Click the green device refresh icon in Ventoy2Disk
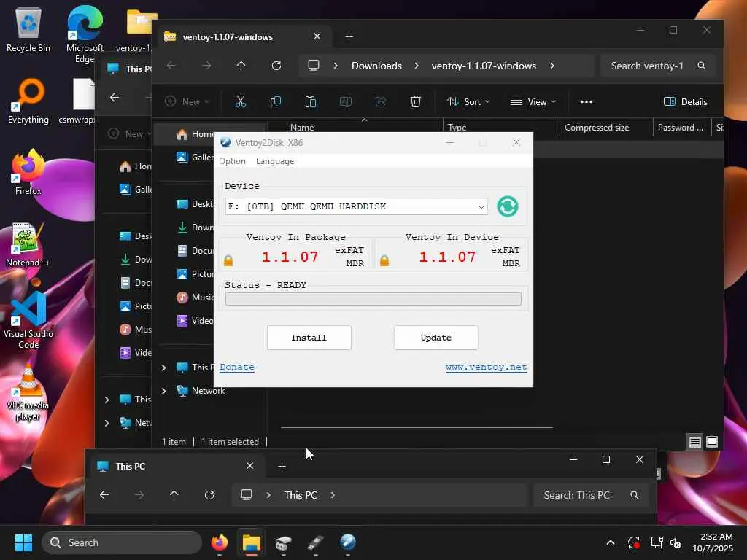 508,206
